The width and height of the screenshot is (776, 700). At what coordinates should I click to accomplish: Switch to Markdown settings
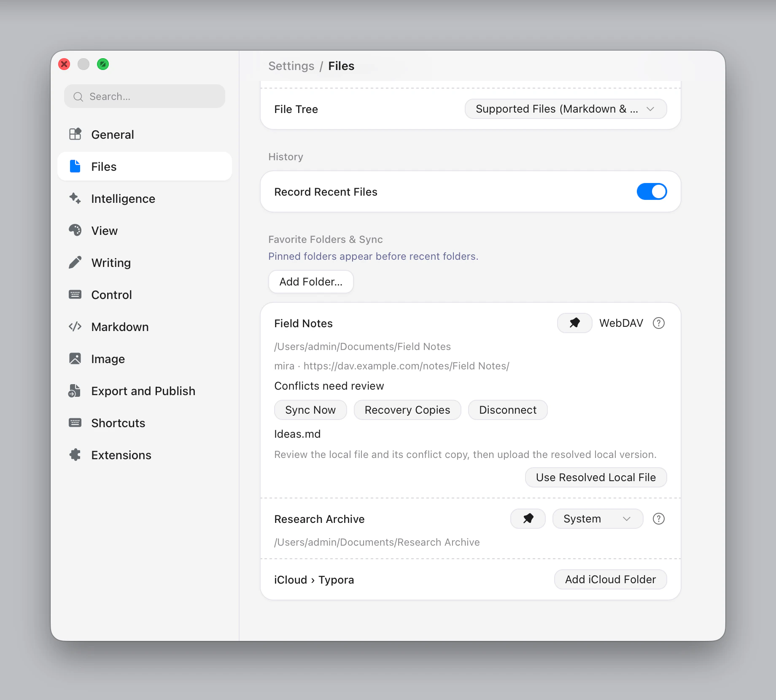(145, 326)
